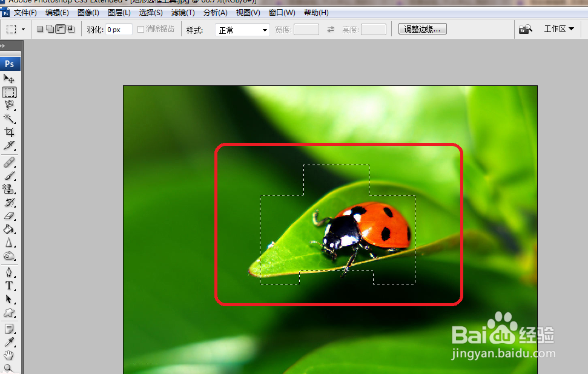The width and height of the screenshot is (588, 374).
Task: Open the 窗口(W) menu
Action: [282, 13]
